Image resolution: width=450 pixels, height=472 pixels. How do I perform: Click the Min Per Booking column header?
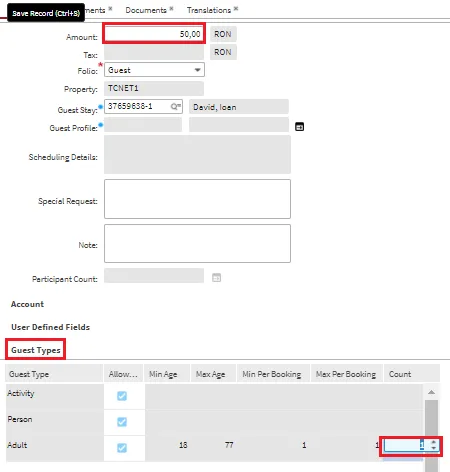273,374
